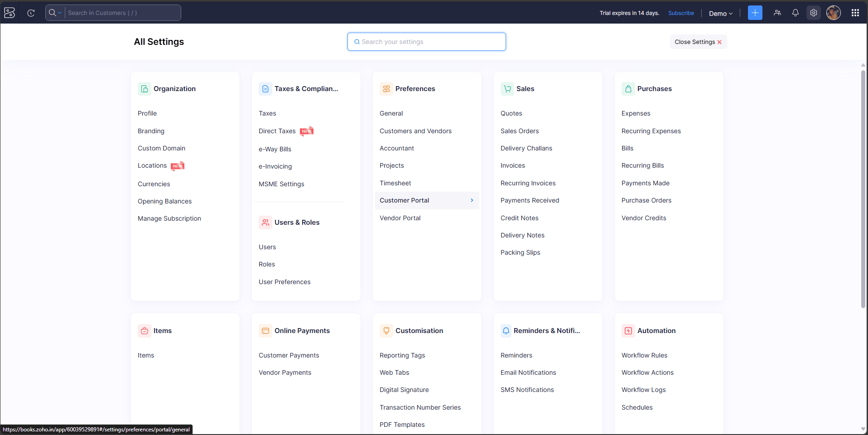The width and height of the screenshot is (868, 435).
Task: Focus the Search your settings box
Action: point(427,42)
